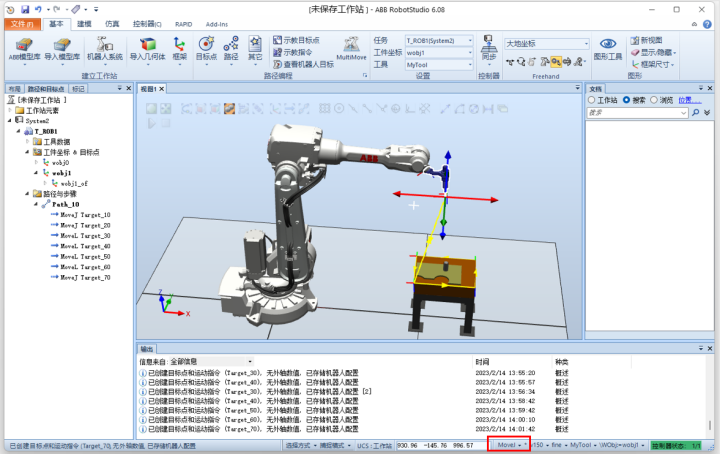Screen dimensions: 721x454
Task: Switch to the 布局 layout panel tab
Action: coord(14,89)
